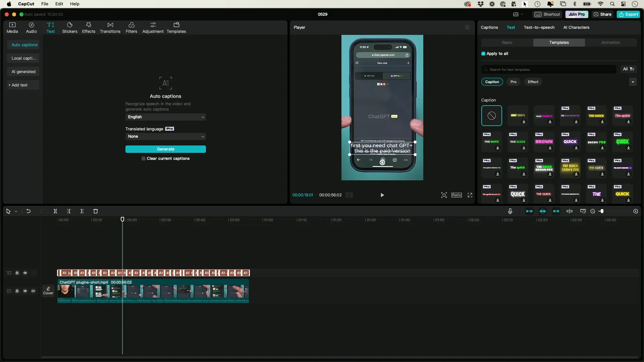Screen dimensions: 644x362
Task: Open the Player hamburger menu
Action: 467,27
